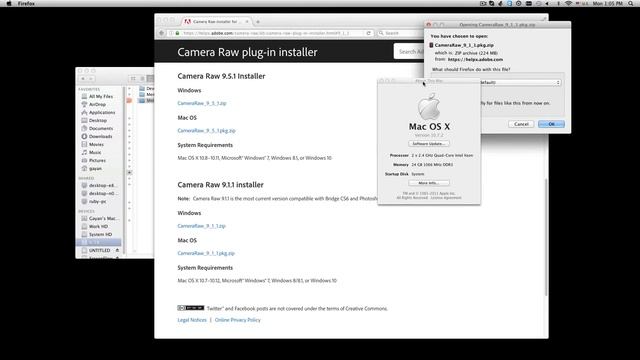The width and height of the screenshot is (640, 360).
Task: Click the browser page vertical scrollbar
Action: click(546, 237)
